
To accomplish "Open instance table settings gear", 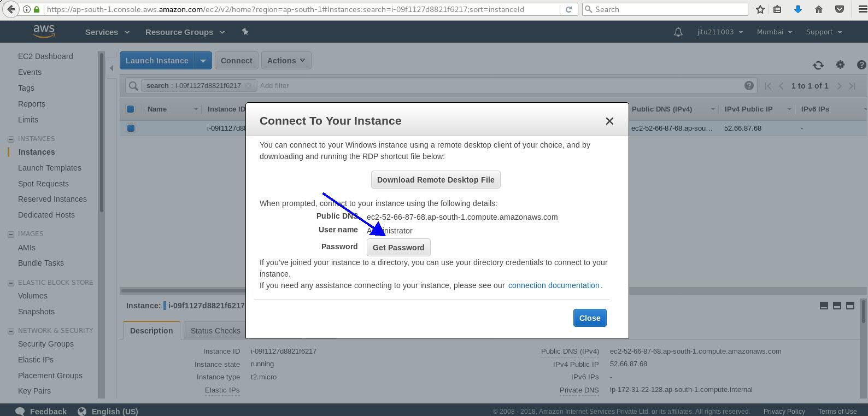I will 840,65.
